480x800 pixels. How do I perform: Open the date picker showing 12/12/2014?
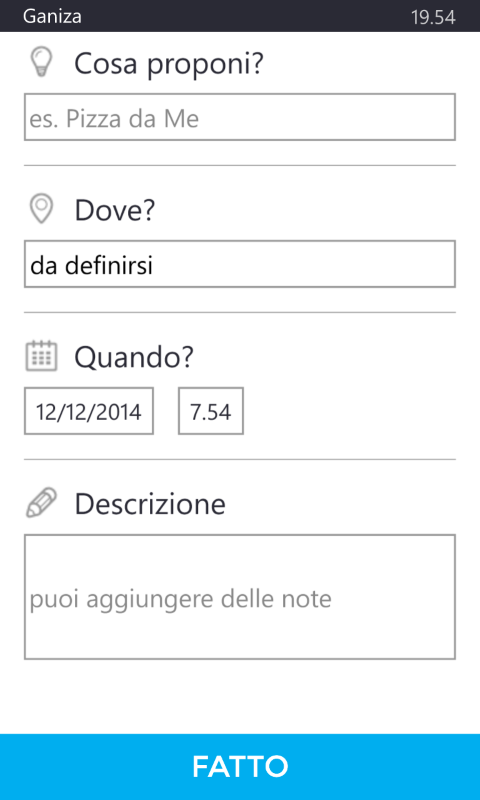pos(89,411)
